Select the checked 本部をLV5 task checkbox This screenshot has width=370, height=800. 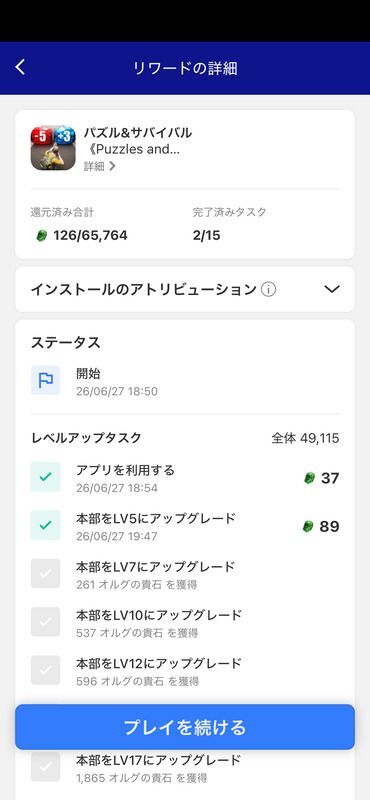click(45, 525)
